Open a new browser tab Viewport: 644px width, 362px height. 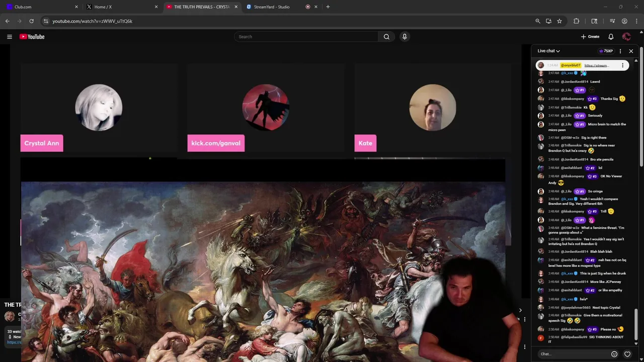click(328, 7)
